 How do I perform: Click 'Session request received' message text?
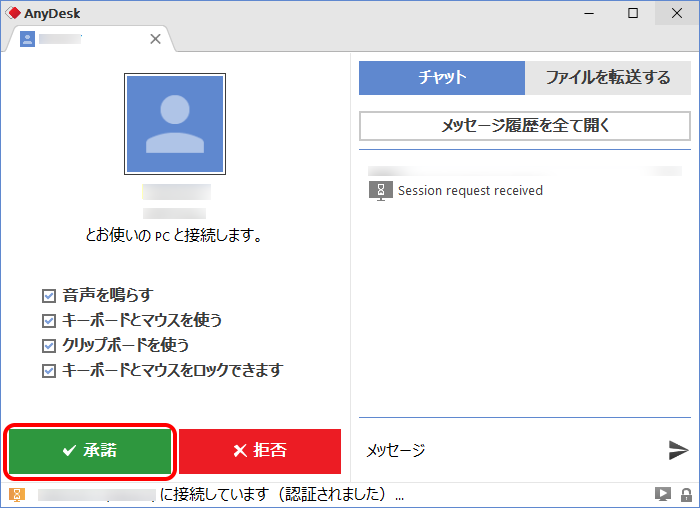[470, 191]
